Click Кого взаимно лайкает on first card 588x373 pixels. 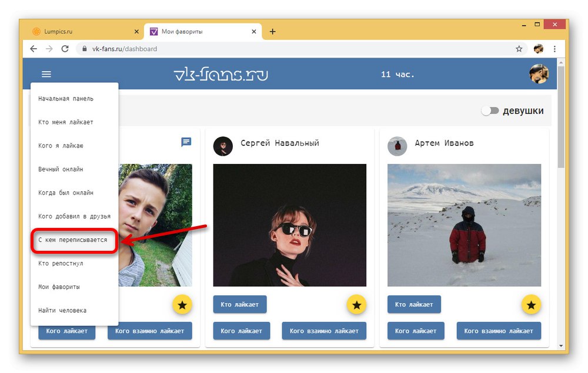point(149,331)
